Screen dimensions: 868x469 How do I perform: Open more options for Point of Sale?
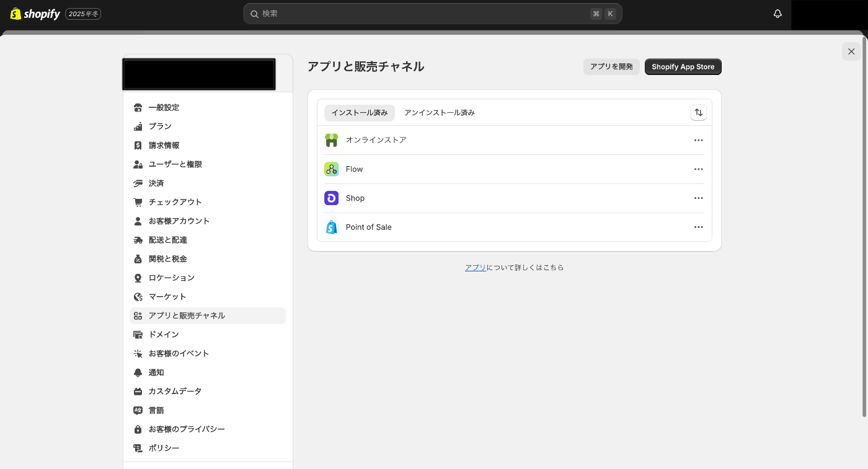click(x=699, y=227)
